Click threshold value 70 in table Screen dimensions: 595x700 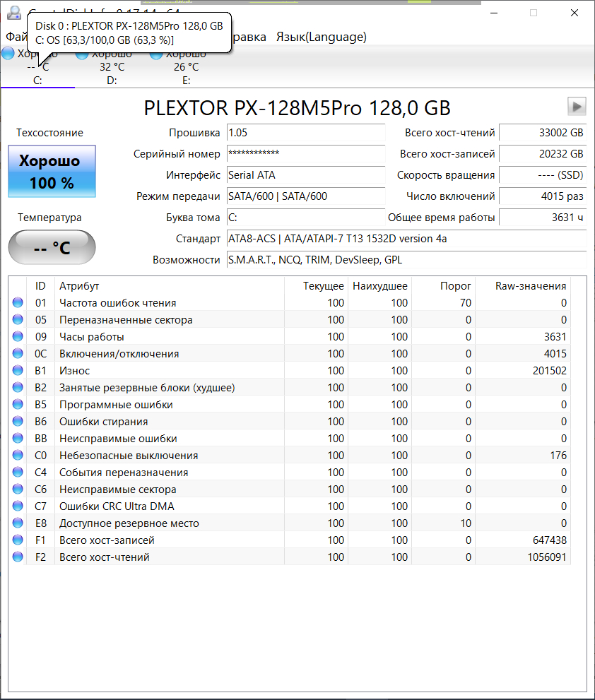[x=466, y=303]
